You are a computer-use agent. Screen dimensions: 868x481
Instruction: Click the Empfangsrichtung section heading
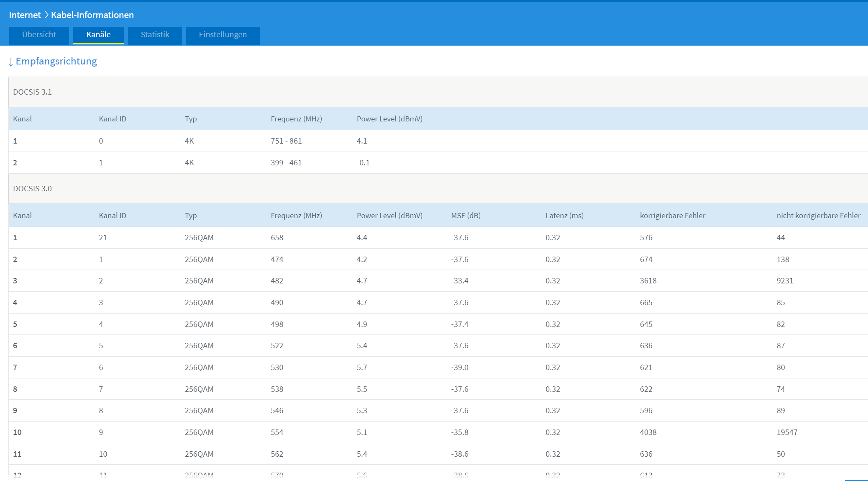pyautogui.click(x=56, y=61)
